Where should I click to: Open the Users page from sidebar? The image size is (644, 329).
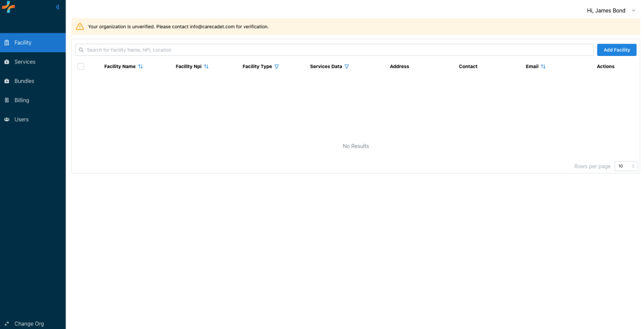[21, 119]
